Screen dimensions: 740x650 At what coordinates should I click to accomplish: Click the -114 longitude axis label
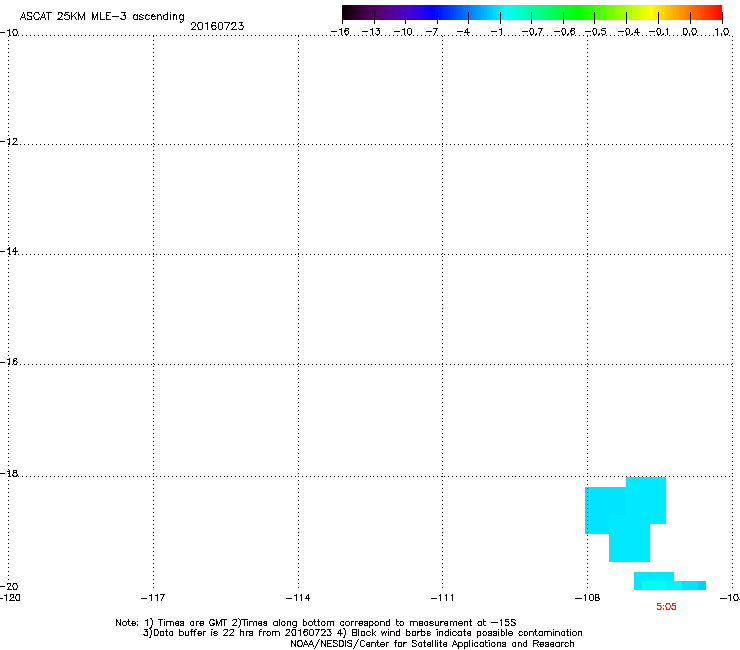pyautogui.click(x=298, y=598)
